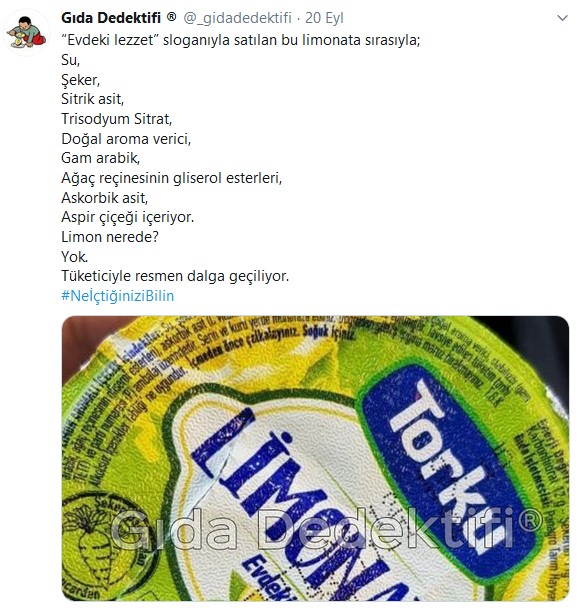Open the attached lemonade lid photo
Viewport: 579px width, 614px height.
(x=315, y=459)
